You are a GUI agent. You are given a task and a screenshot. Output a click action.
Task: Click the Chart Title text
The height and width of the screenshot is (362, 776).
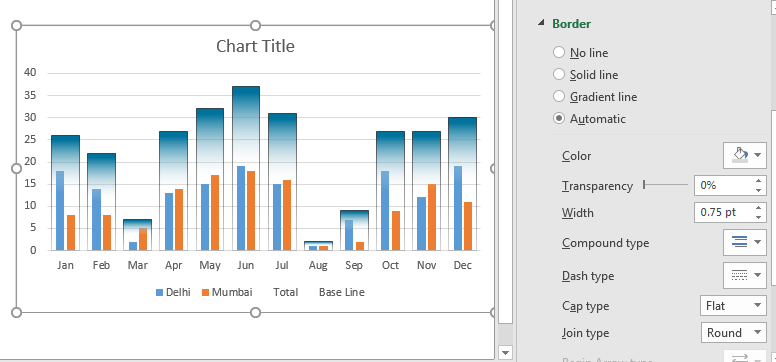(255, 46)
